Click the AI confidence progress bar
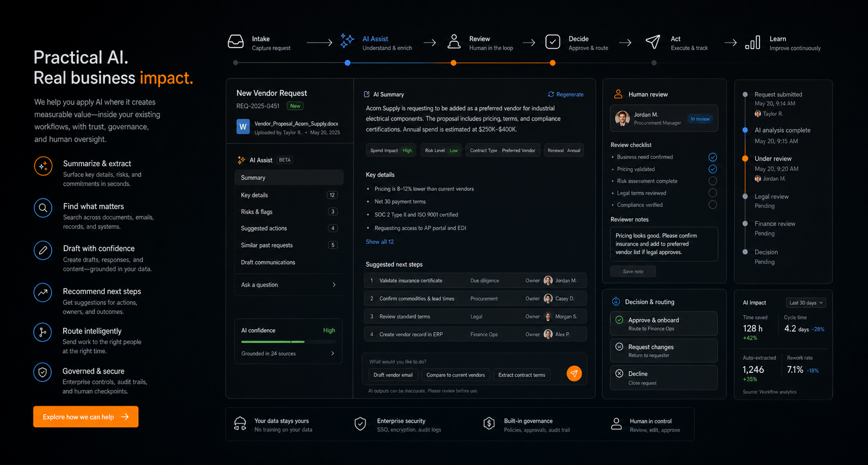This screenshot has height=465, width=868. pos(288,342)
